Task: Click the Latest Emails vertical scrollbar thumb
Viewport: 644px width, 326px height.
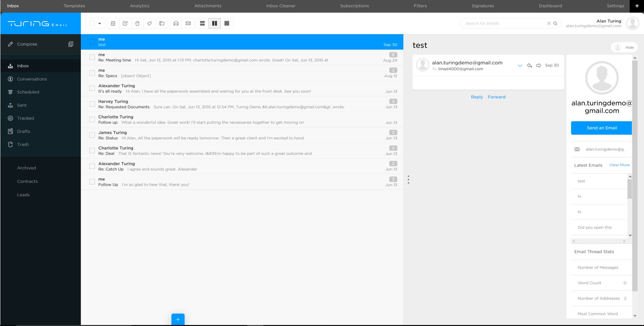Action: coord(630,189)
